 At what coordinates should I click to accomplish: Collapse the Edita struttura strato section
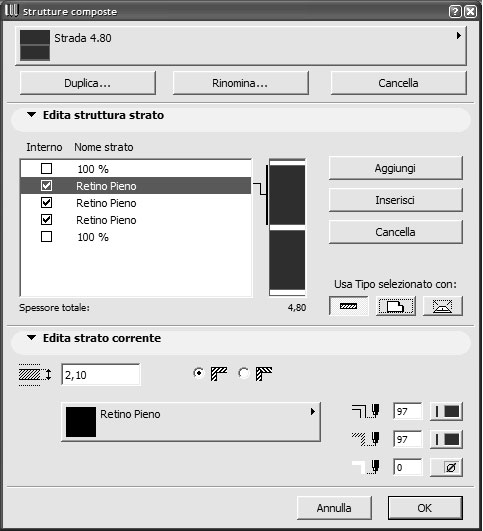(x=32, y=115)
